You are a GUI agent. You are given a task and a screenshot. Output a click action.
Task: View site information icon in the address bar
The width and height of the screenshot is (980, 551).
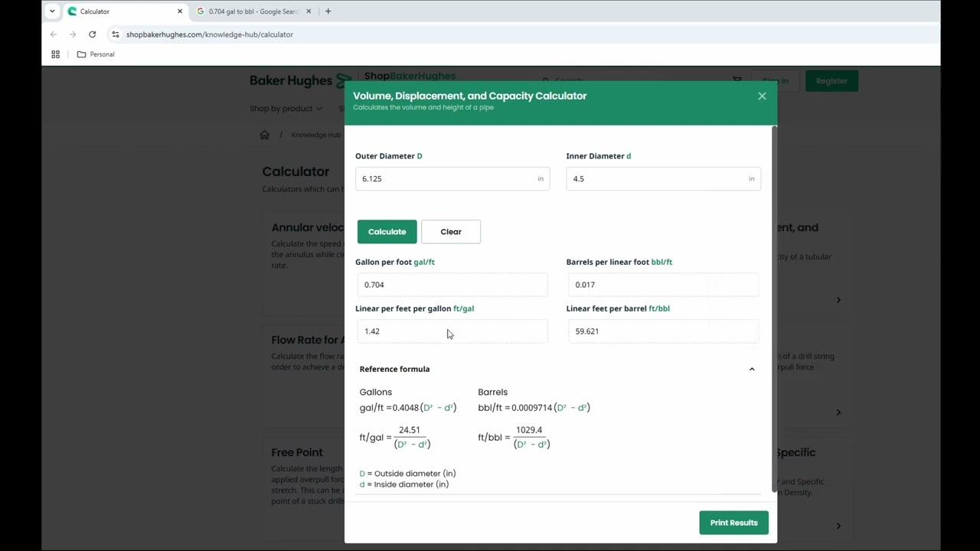[x=116, y=34]
